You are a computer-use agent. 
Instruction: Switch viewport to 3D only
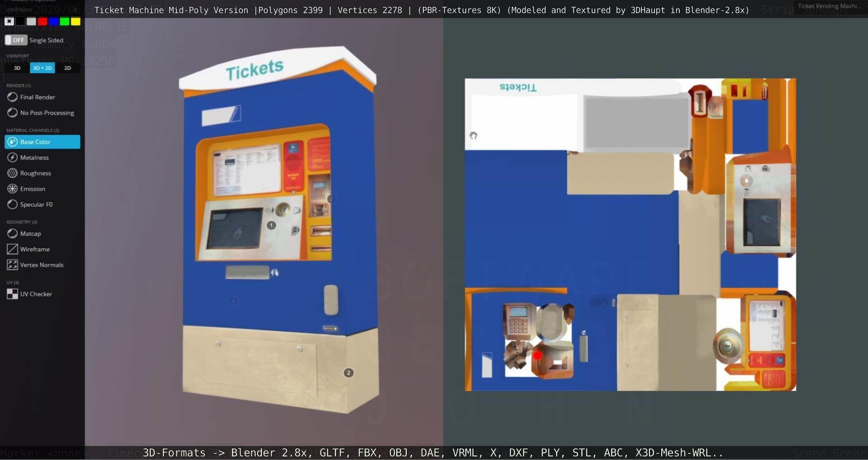click(17, 68)
